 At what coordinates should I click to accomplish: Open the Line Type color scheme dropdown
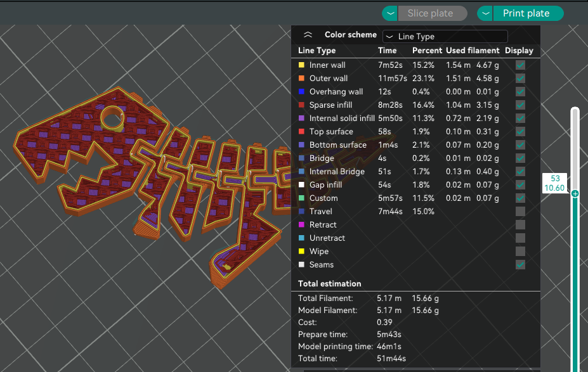coord(445,37)
